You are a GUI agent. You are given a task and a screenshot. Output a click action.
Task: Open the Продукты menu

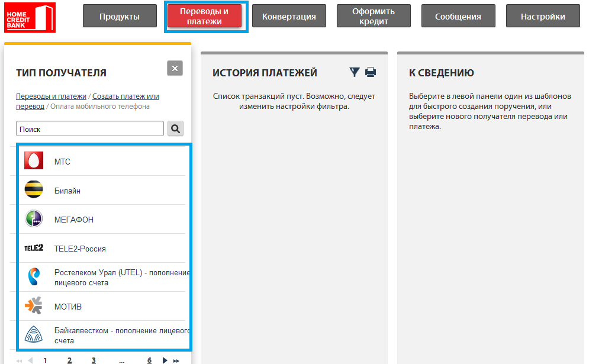click(x=120, y=16)
